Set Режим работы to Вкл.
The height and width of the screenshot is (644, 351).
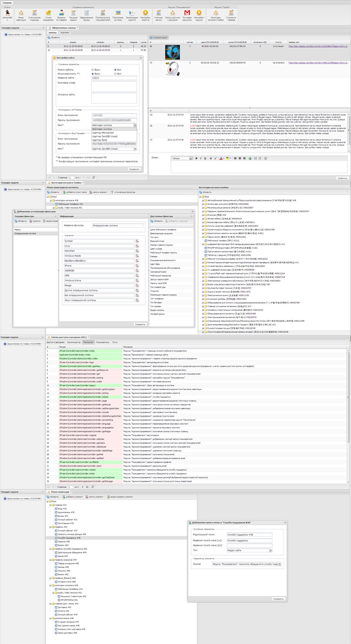point(115,70)
